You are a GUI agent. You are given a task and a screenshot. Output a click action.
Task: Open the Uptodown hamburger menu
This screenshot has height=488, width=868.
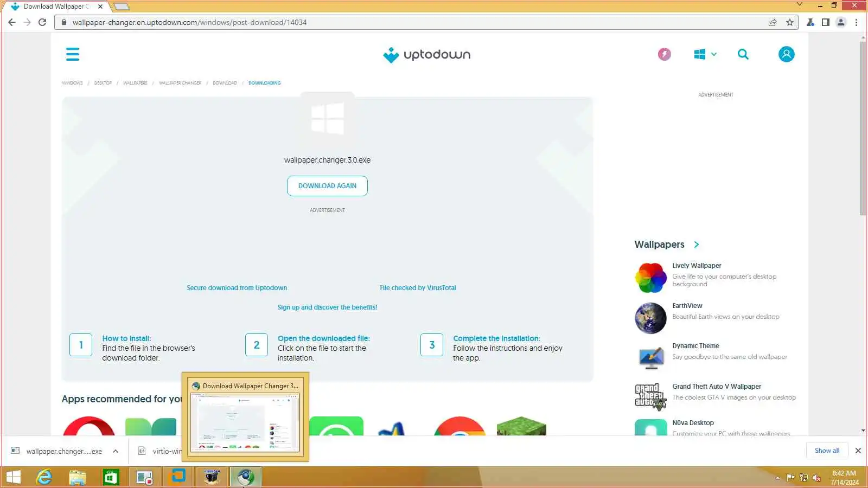click(x=73, y=54)
